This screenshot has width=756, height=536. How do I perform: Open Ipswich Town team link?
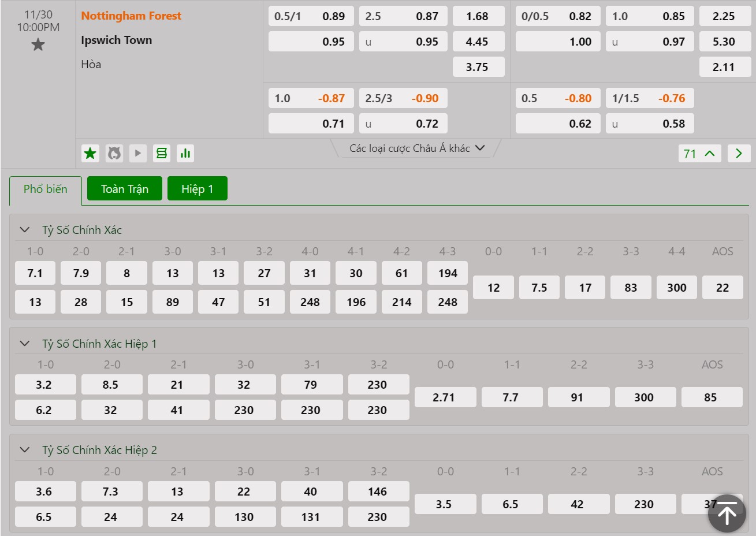tap(117, 40)
